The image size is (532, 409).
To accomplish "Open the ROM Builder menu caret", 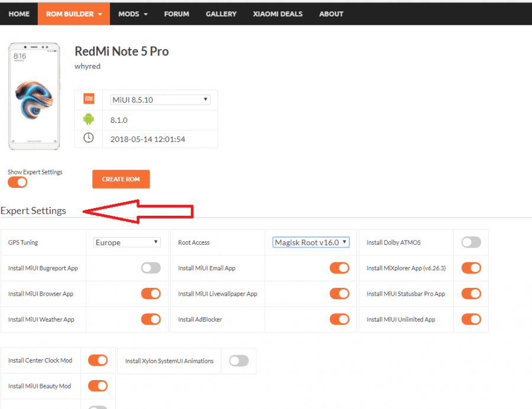I will tap(100, 14).
